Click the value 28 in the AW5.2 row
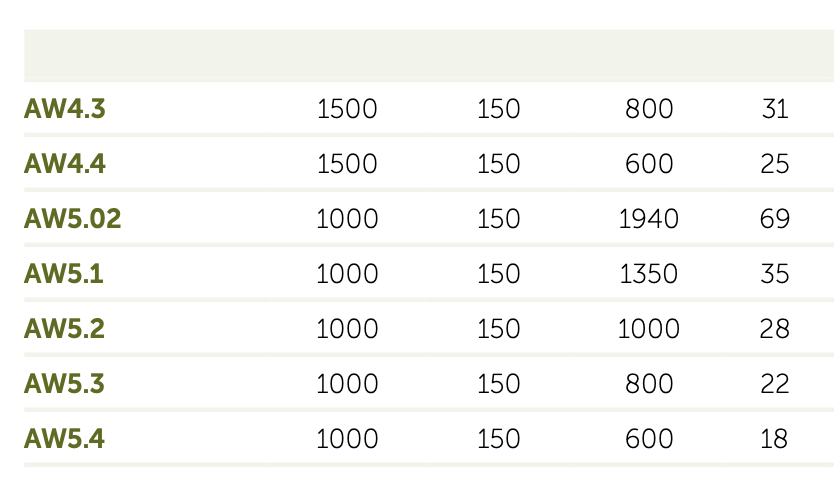 [775, 329]
